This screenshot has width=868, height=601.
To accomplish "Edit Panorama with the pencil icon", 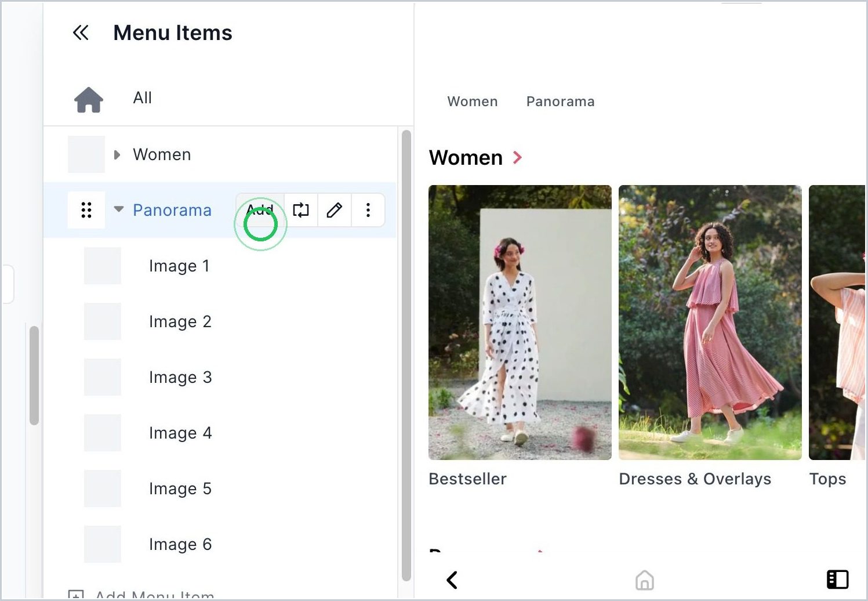I will (335, 210).
